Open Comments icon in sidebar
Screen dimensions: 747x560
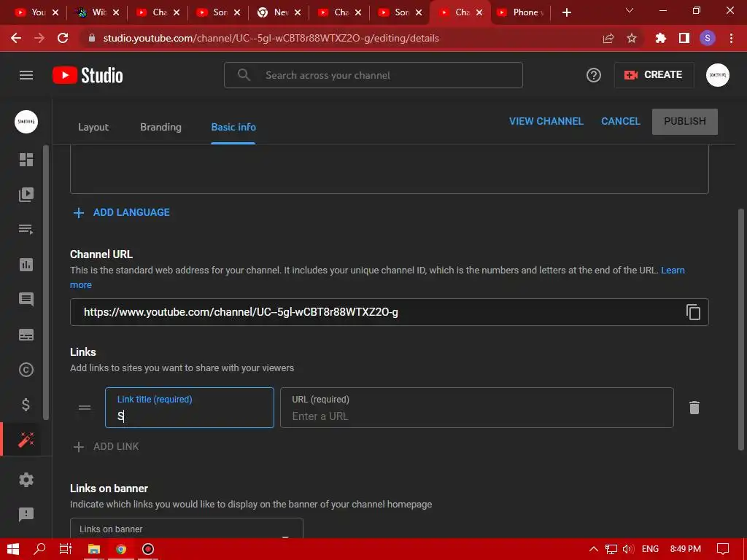[x=26, y=299]
